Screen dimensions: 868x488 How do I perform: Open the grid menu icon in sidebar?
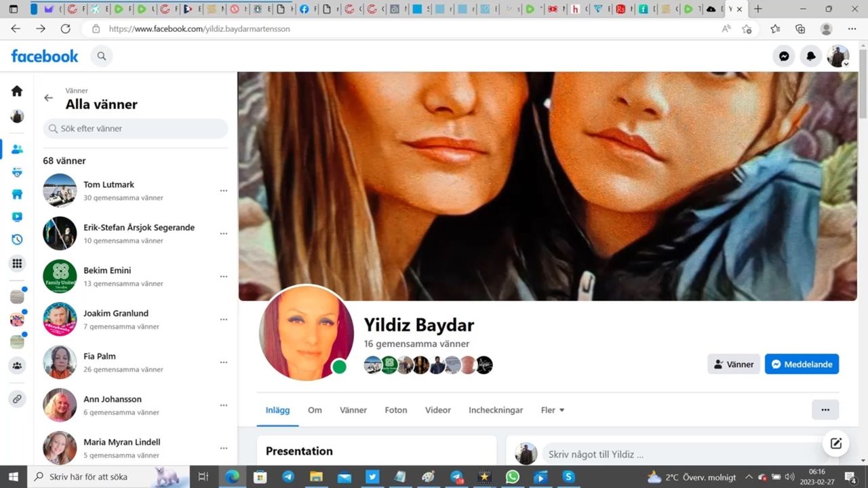(x=17, y=264)
